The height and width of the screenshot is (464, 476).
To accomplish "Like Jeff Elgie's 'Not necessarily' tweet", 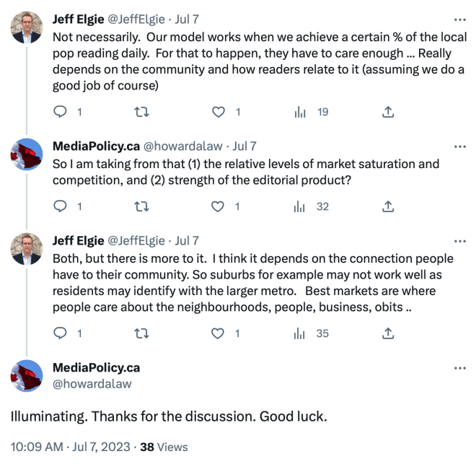I will 218,112.
